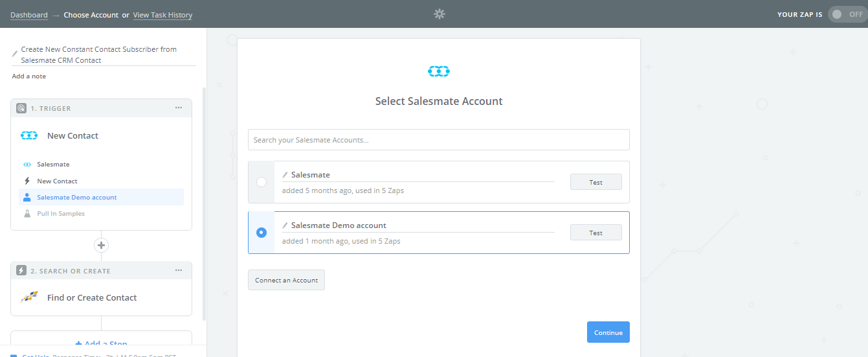This screenshot has height=357, width=868.
Task: Click 'added 5 months ago, used in 5 Zaps'
Action: tap(343, 190)
